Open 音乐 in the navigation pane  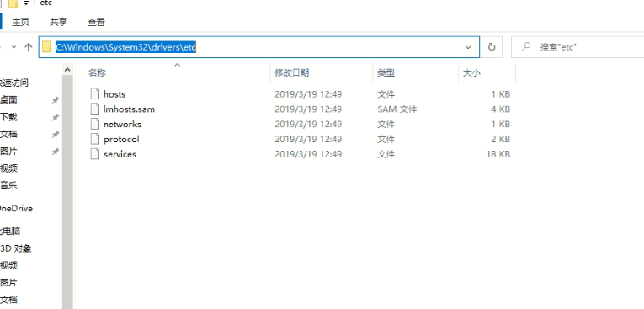pyautogui.click(x=8, y=185)
